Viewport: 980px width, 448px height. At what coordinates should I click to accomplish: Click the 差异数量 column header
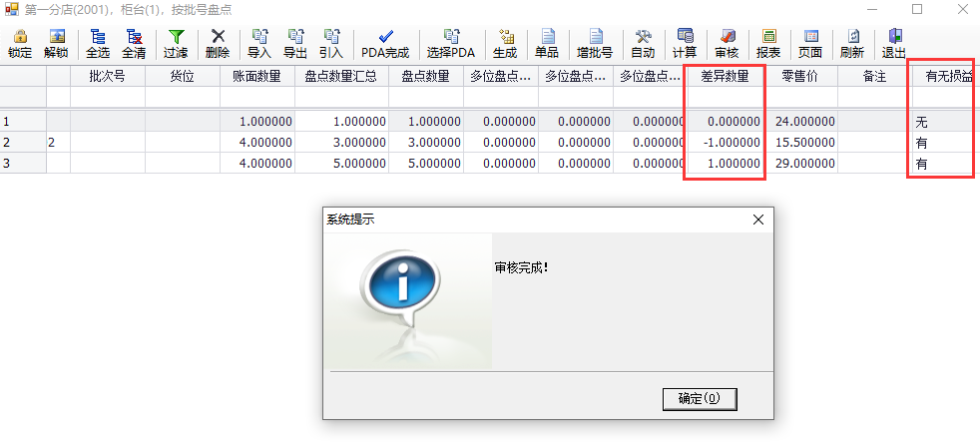tap(726, 76)
